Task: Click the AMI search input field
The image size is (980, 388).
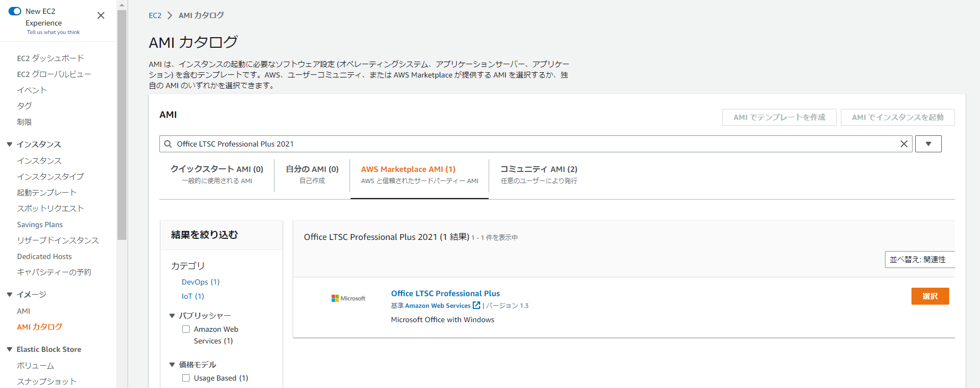Action: tap(535, 144)
